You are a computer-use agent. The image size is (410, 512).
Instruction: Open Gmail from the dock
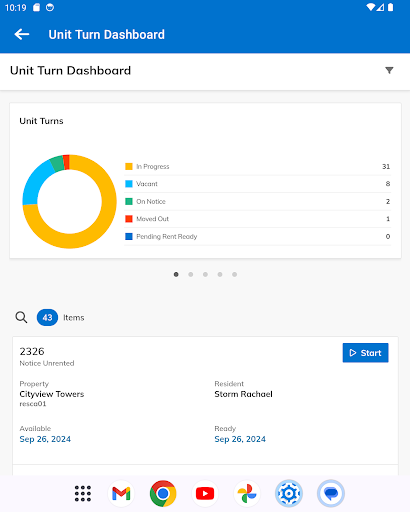point(121,493)
